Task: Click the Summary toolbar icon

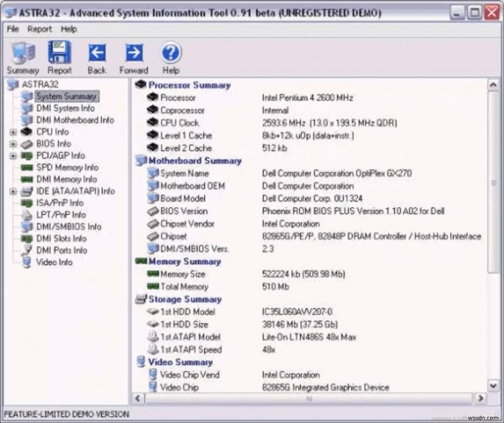Action: [23, 53]
